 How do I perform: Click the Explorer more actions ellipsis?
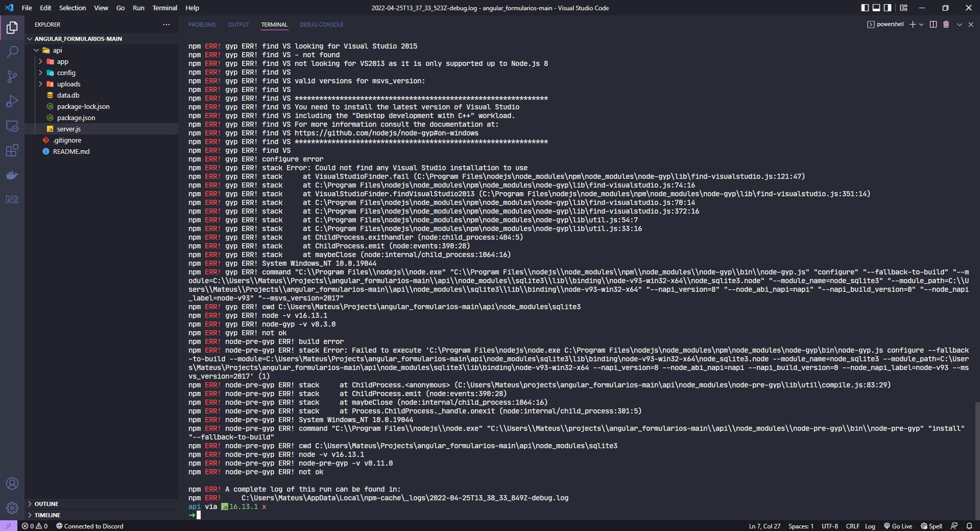point(166,25)
